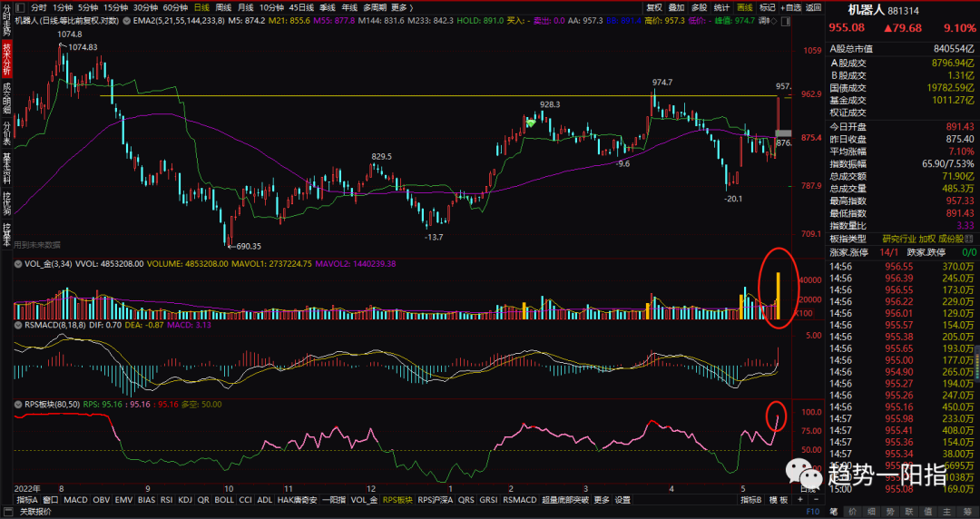
Task: Select the 值 value tab
Action: point(928,512)
